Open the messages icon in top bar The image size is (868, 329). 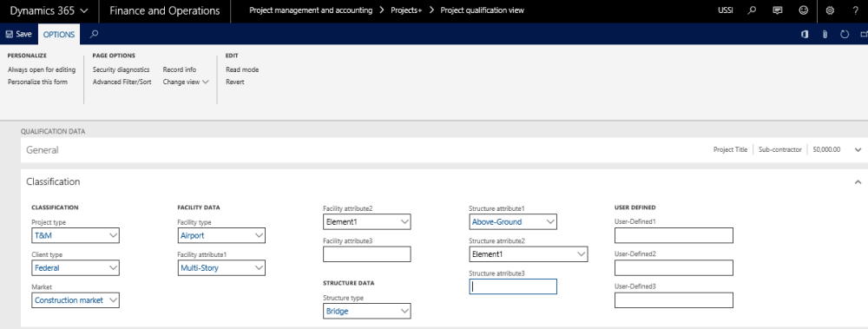pyautogui.click(x=777, y=10)
